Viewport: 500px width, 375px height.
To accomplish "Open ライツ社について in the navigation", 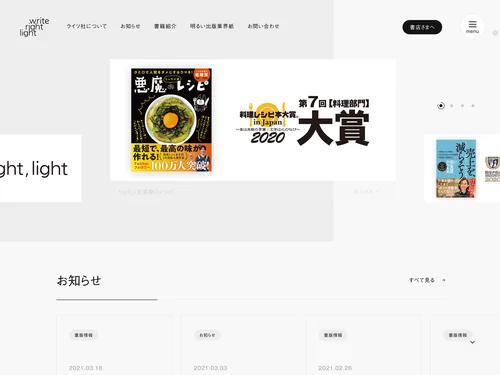I will pyautogui.click(x=87, y=26).
